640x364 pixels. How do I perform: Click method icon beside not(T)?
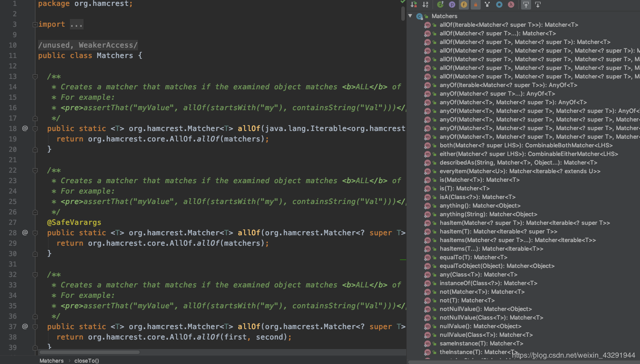coord(428,301)
